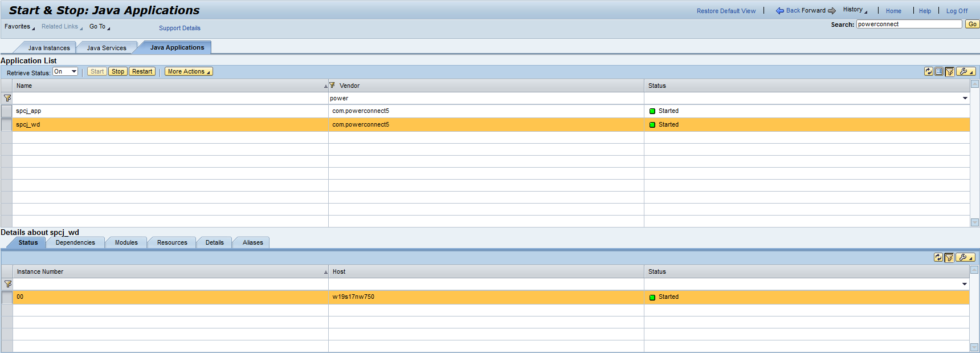Select instance 00 row selector box

(6, 297)
